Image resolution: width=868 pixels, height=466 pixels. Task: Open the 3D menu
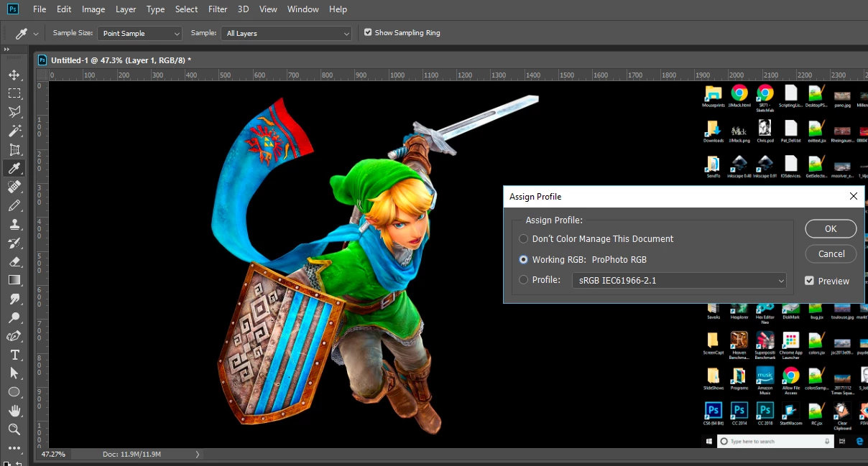click(244, 9)
